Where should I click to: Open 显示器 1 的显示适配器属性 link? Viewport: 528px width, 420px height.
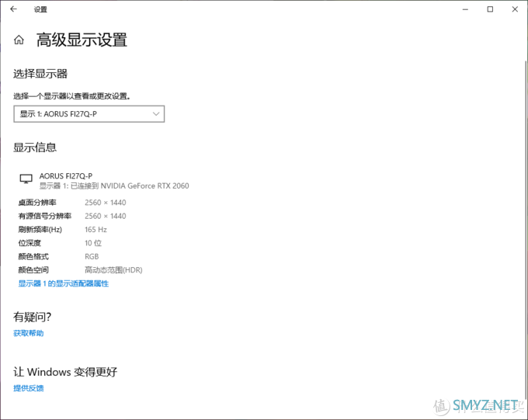tap(64, 283)
